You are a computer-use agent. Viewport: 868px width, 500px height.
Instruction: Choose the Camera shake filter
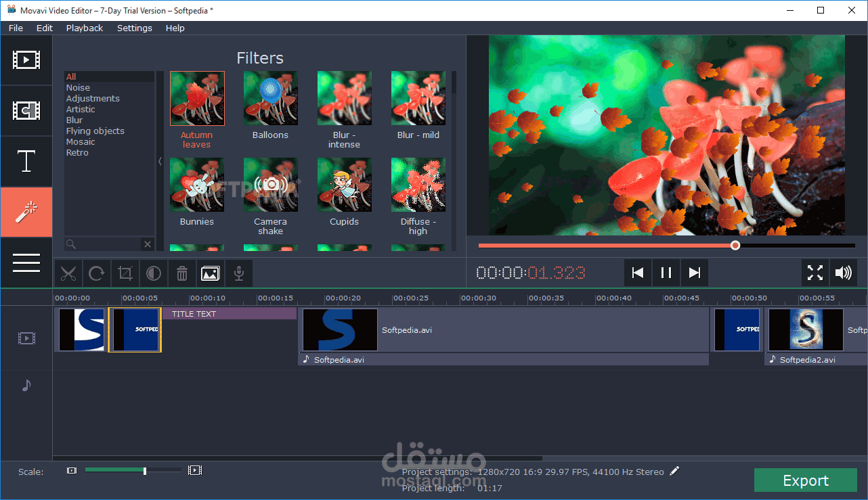(x=271, y=185)
